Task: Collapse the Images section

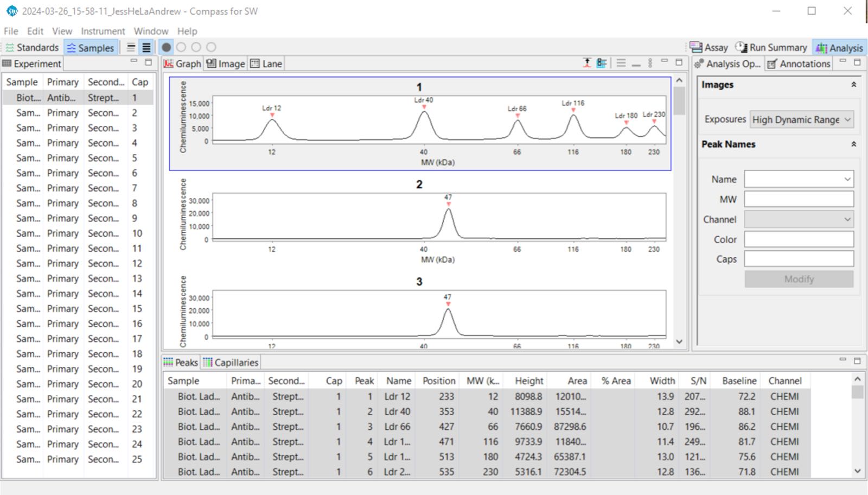Action: coord(853,85)
